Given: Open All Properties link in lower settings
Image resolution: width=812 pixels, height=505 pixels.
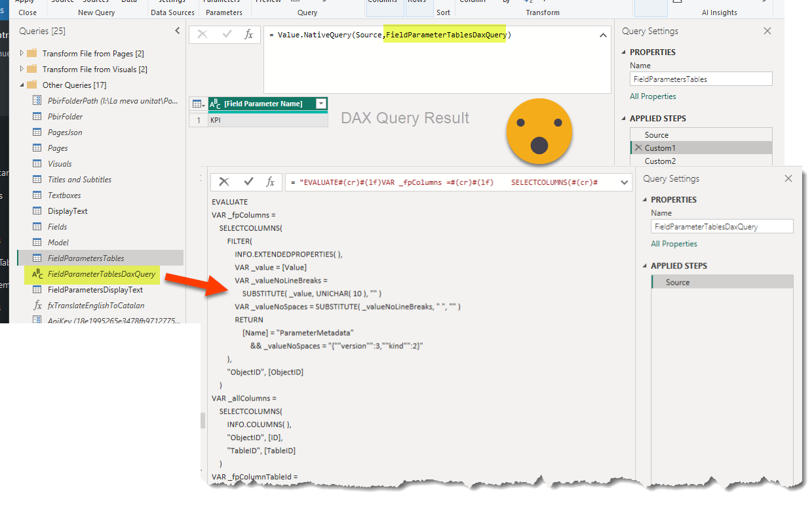Looking at the screenshot, I should [674, 244].
